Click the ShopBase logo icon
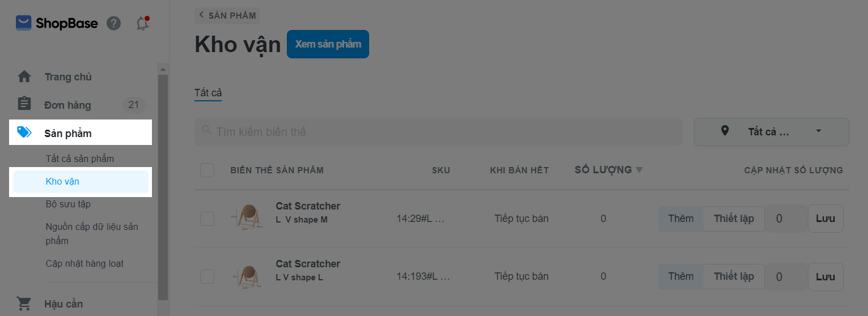The width and height of the screenshot is (868, 316). pyautogui.click(x=23, y=23)
